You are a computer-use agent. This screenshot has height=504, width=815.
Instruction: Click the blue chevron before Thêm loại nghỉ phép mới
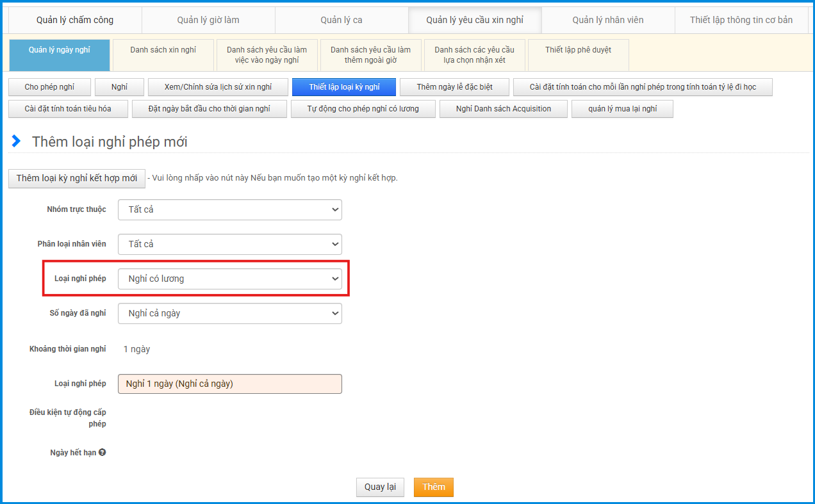[x=17, y=142]
